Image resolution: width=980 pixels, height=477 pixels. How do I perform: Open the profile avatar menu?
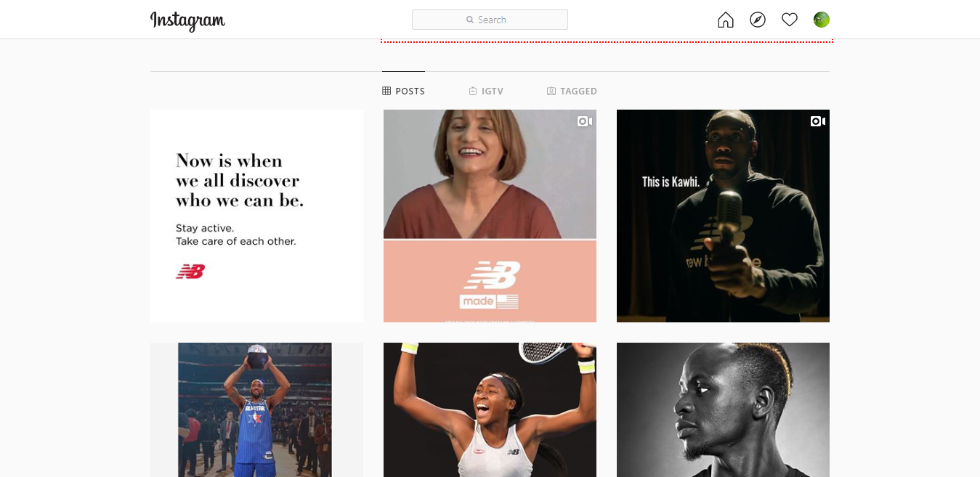pos(822,20)
